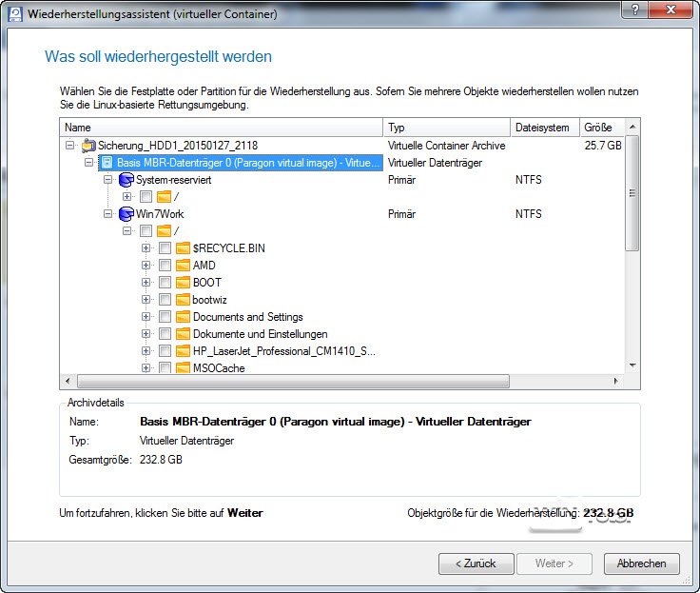Click the Basis MBR-Datenträger disk icon

107,163
